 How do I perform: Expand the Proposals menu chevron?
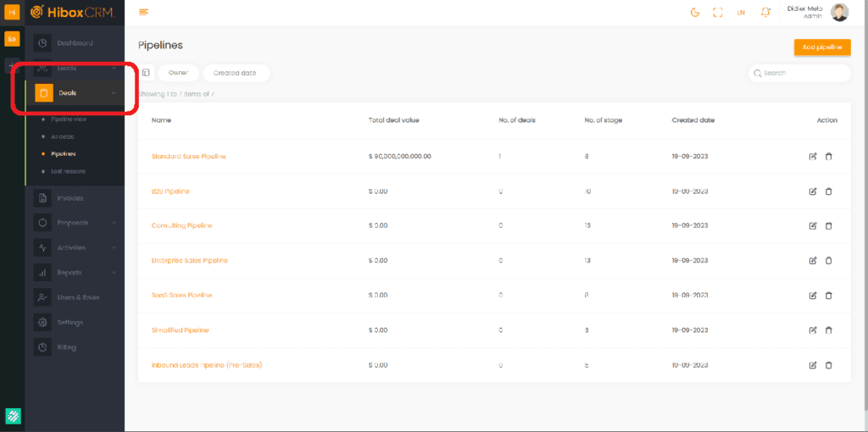pyautogui.click(x=114, y=223)
